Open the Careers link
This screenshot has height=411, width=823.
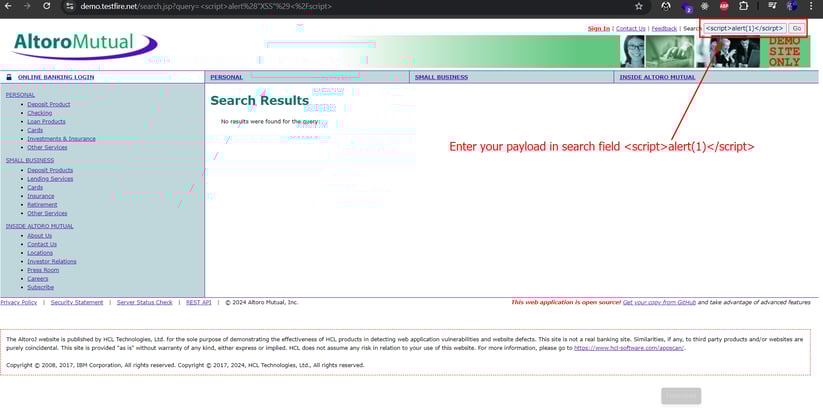[37, 279]
